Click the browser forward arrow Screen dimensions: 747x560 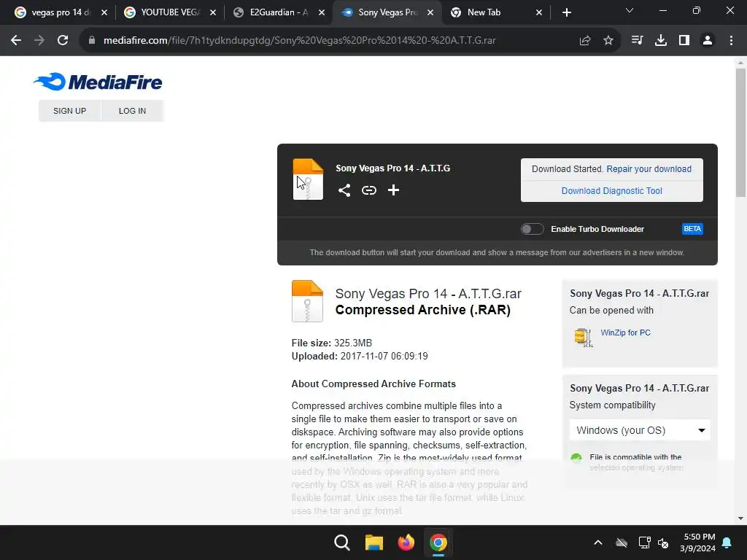coord(39,41)
